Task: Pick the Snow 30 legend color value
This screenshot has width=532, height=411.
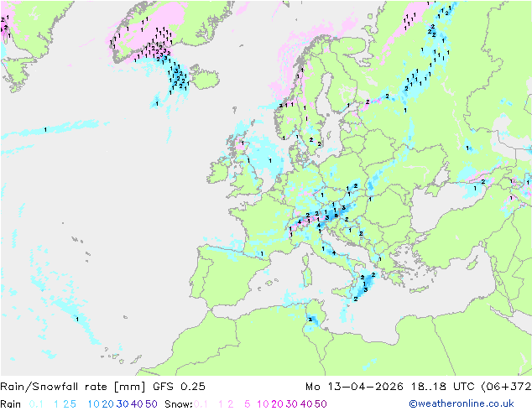Action: tap(292, 404)
